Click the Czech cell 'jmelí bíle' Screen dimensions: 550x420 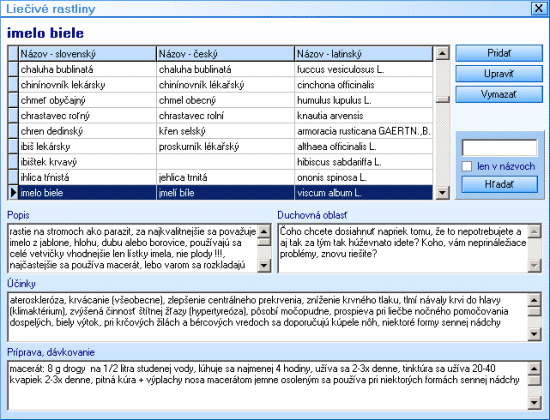[226, 193]
